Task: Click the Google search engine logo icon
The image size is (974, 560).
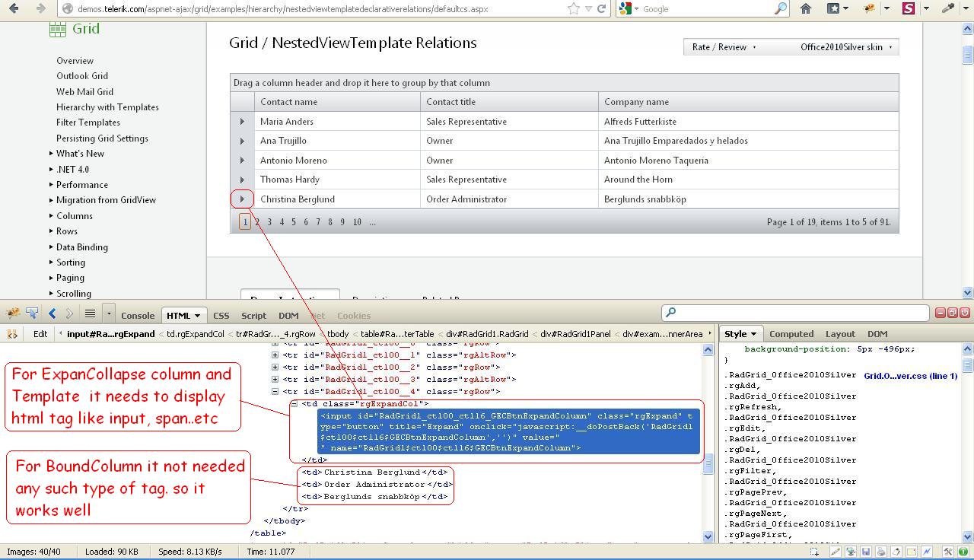Action: (625, 8)
